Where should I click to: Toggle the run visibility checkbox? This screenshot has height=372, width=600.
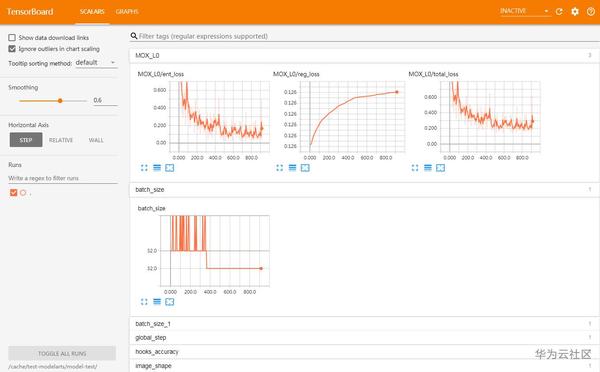13,193
